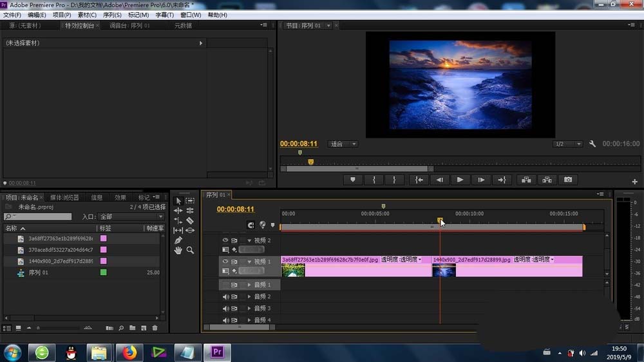Viewport: 644px width, 362px height.
Task: Click pink label swatch of 370ace8df file
Action: tap(104, 249)
